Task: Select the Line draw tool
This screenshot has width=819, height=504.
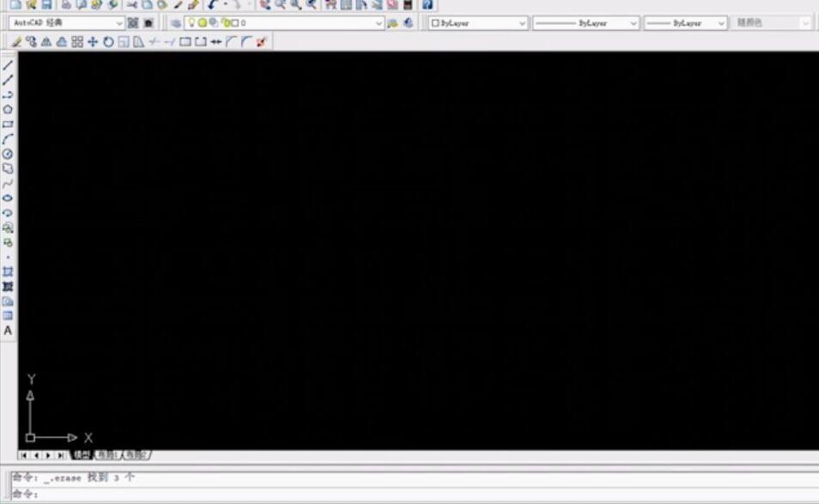Action: pyautogui.click(x=8, y=65)
